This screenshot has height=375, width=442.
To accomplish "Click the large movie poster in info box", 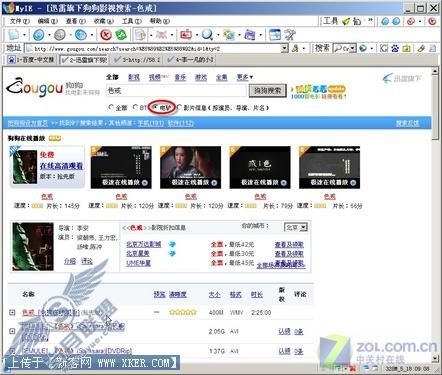I will click(x=33, y=246).
